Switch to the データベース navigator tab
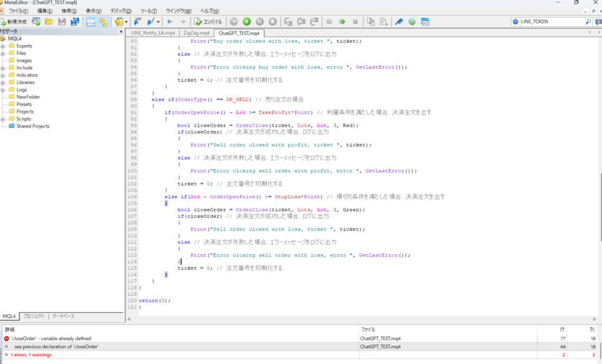 [63, 316]
